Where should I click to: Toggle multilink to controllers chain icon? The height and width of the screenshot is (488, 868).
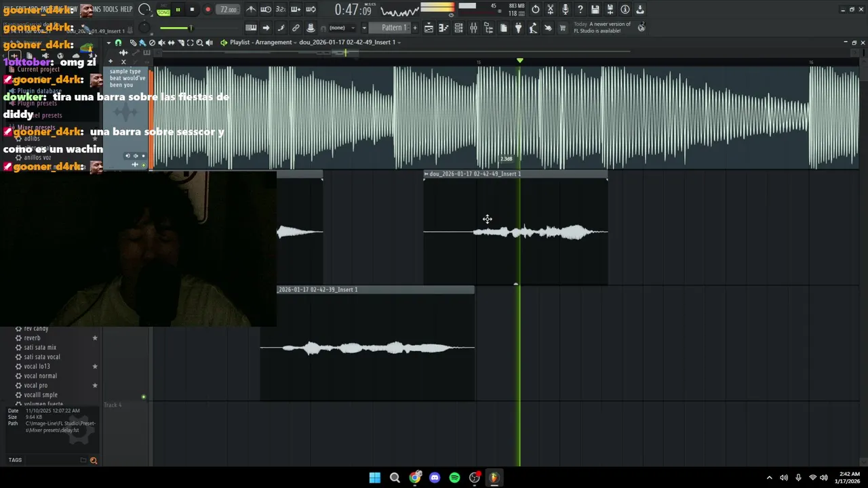[x=296, y=28]
